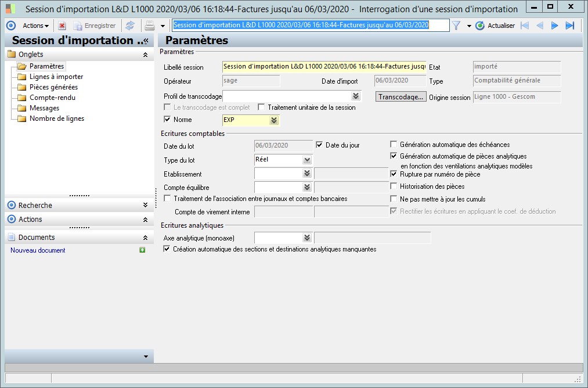Click the session search field in toolbar
Viewport: 588px width, 388px height.
pyautogui.click(x=311, y=25)
